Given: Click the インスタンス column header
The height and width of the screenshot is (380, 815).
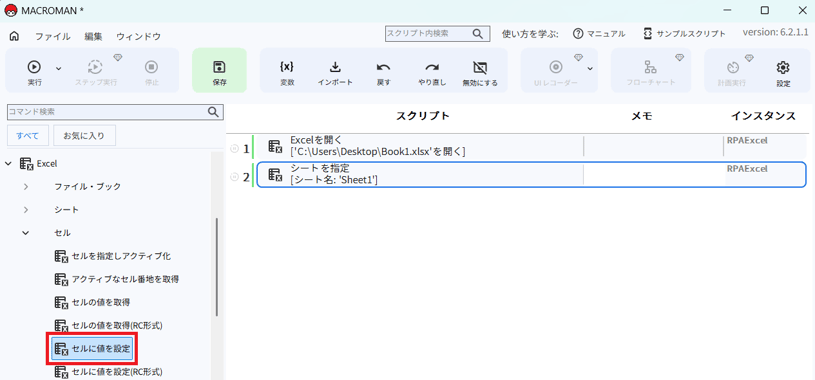Looking at the screenshot, I should point(763,116).
